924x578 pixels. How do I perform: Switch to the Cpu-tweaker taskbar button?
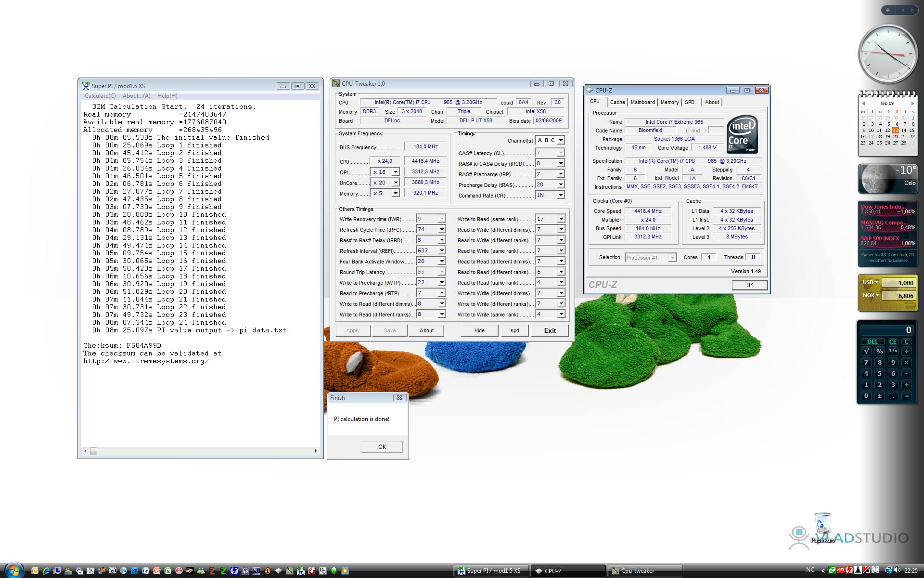645,571
